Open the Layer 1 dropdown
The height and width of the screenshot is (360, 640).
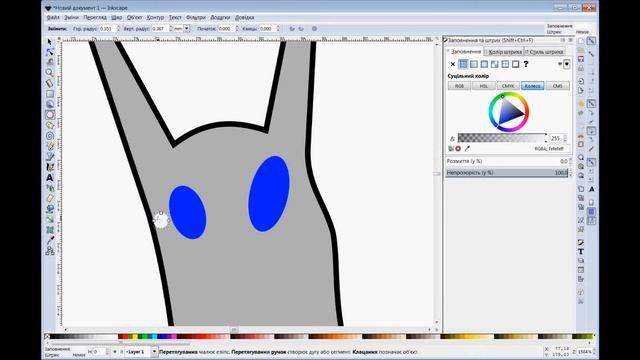click(x=154, y=351)
